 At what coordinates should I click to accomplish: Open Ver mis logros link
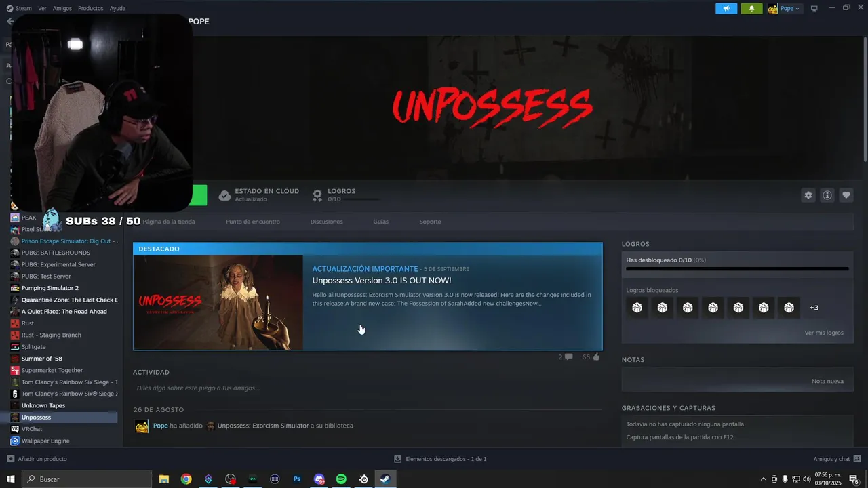tap(824, 333)
